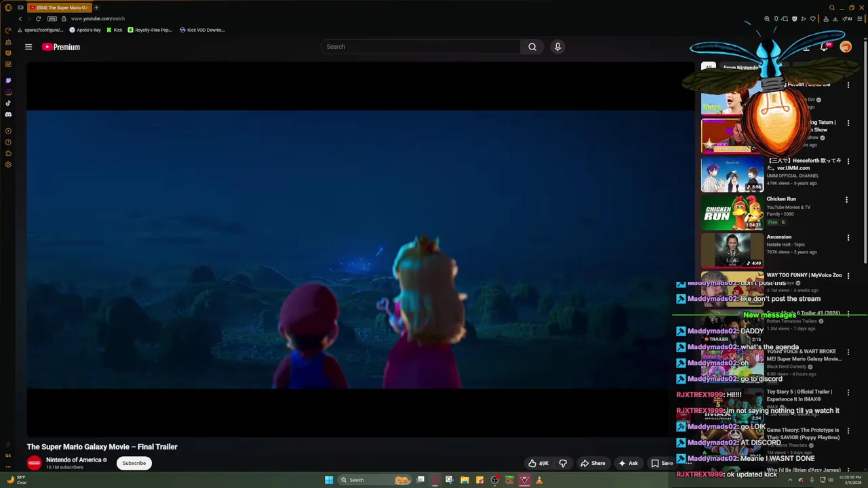Viewport: 868px width, 488px height.
Task: Open the Opera snapshot tool icon
Action: pos(785,18)
